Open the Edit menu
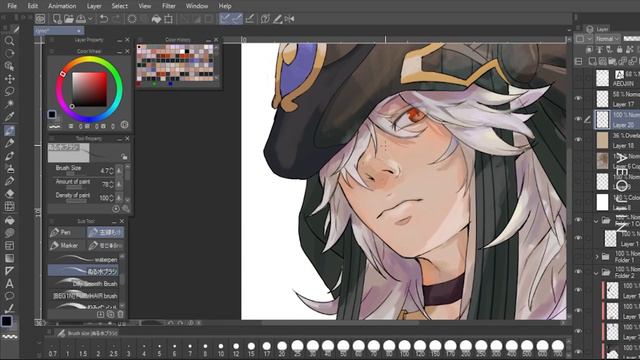Screen dimensions: 640x360 point(33,6)
